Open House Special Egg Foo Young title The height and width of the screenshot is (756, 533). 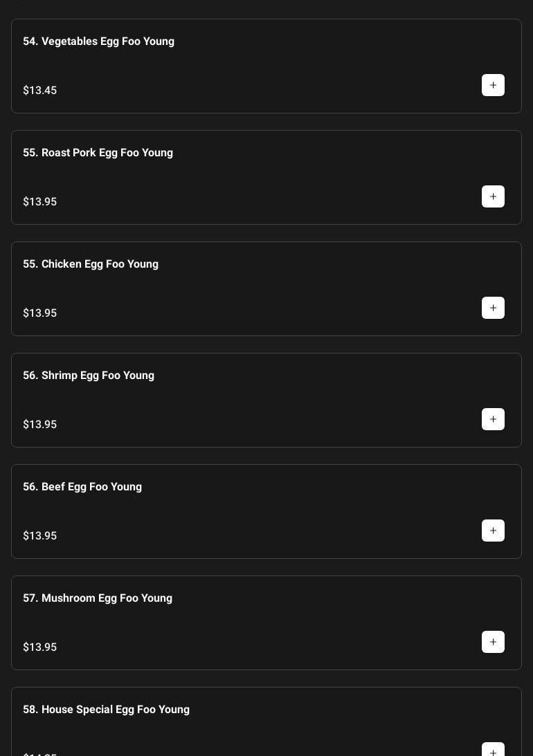[x=106, y=710]
